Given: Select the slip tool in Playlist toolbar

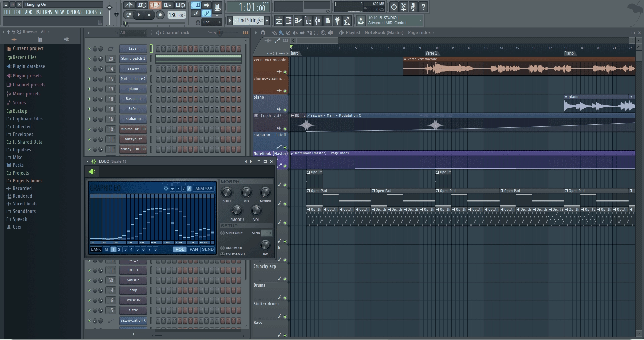Looking at the screenshot, I should pos(302,33).
